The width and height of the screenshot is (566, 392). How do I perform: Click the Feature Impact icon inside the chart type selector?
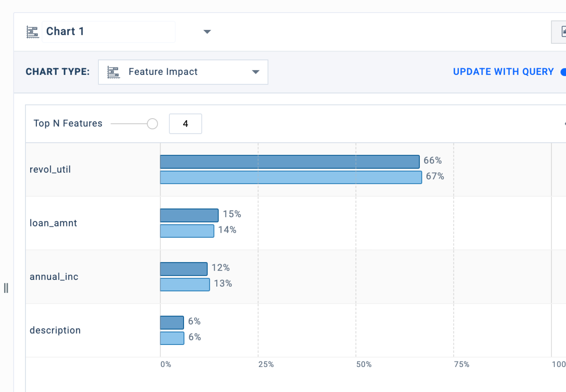[x=114, y=72]
